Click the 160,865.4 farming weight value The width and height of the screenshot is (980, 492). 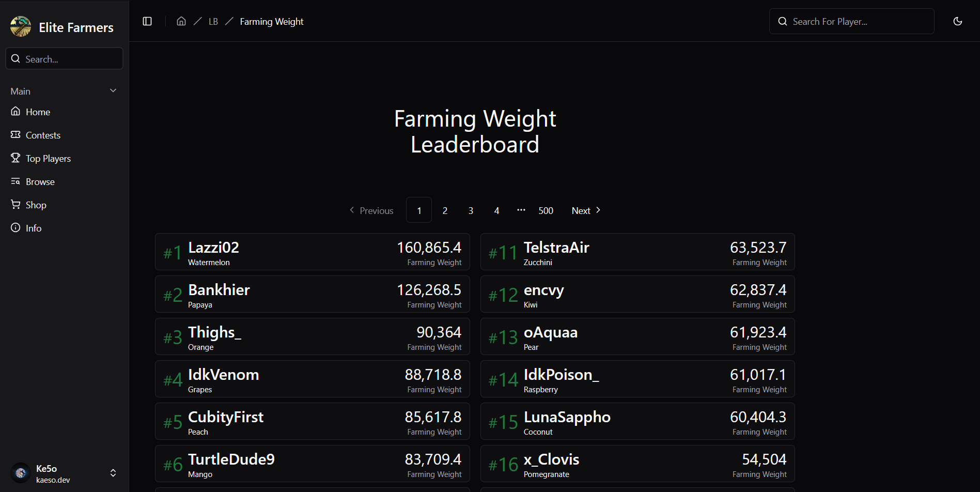[429, 248]
